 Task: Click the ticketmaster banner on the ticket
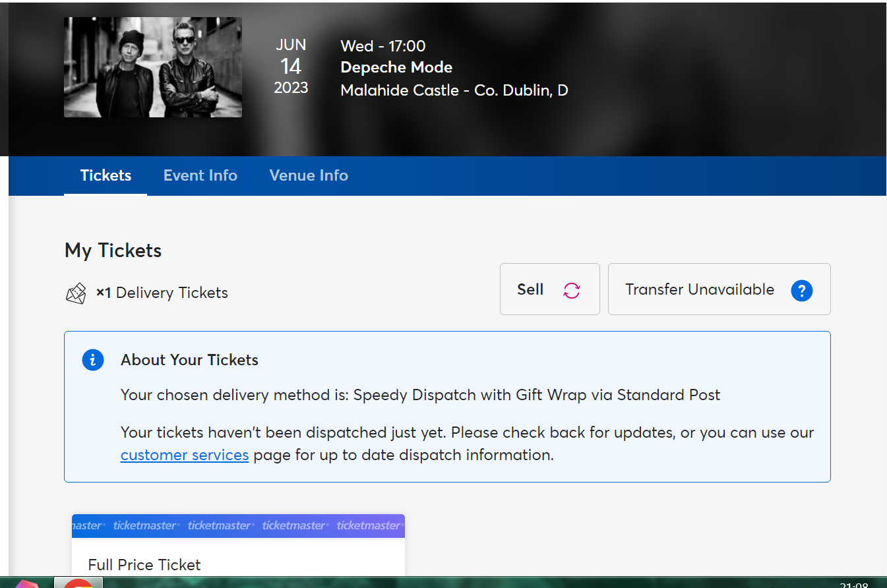238,525
